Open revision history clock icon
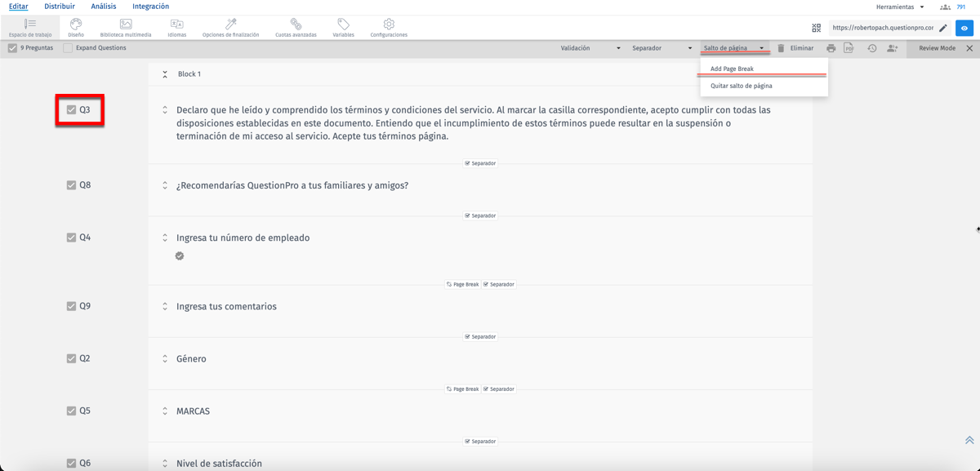This screenshot has width=980, height=471. point(872,48)
